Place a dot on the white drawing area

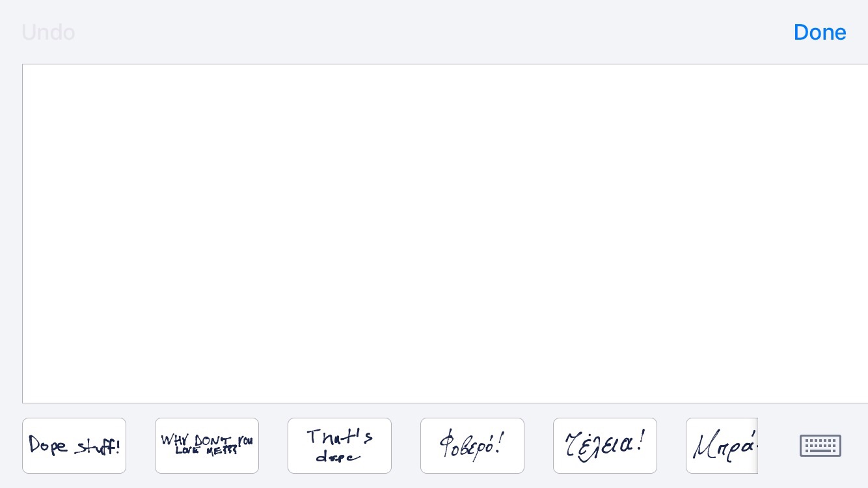tap(445, 233)
